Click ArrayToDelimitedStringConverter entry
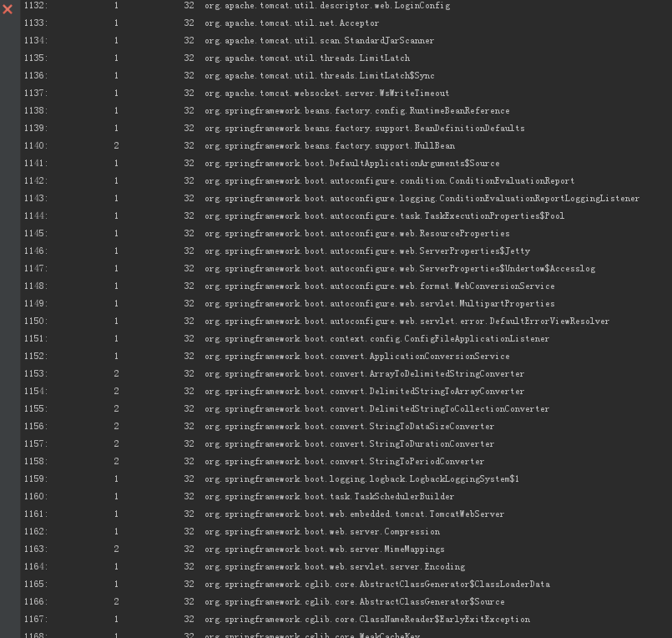The image size is (672, 638). 364,374
